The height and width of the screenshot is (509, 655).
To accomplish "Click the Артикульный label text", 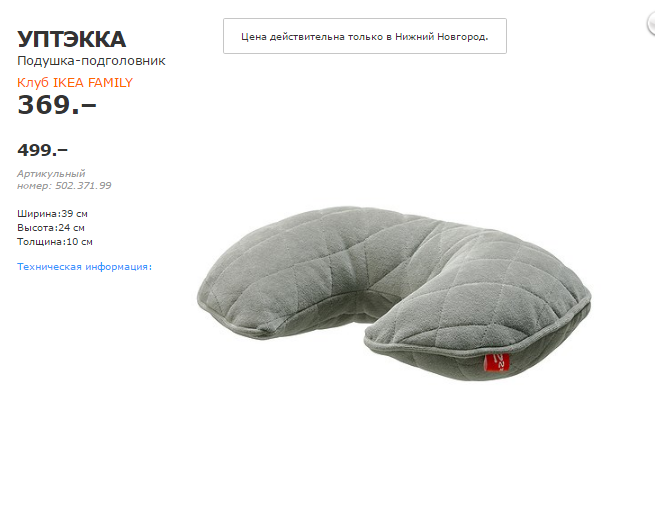I will click(x=51, y=174).
